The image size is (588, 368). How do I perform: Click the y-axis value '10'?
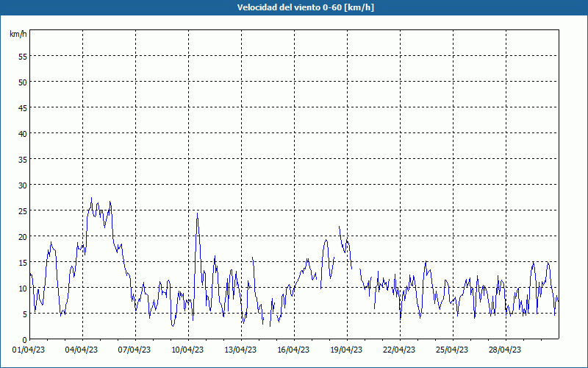point(23,288)
